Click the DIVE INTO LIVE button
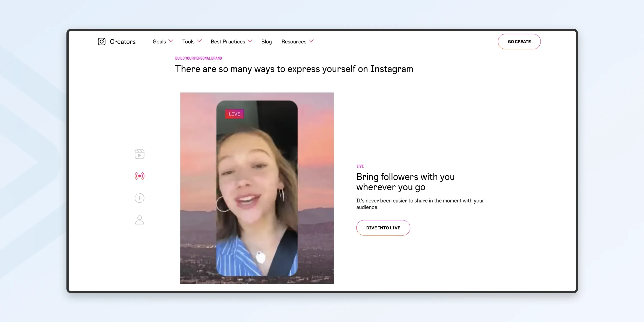Screen dimensions: 644x322 [383, 228]
